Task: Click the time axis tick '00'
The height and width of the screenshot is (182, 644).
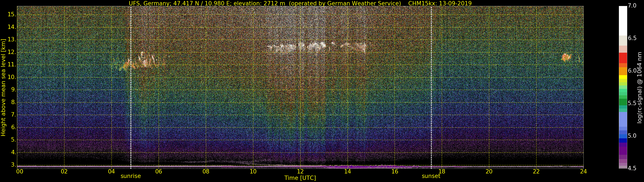Action: point(20,172)
